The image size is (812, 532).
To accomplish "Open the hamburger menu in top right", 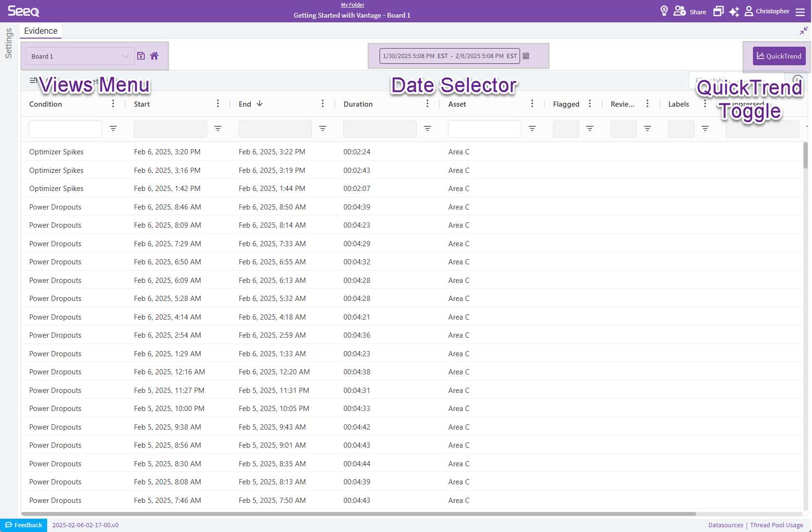I will [x=800, y=11].
